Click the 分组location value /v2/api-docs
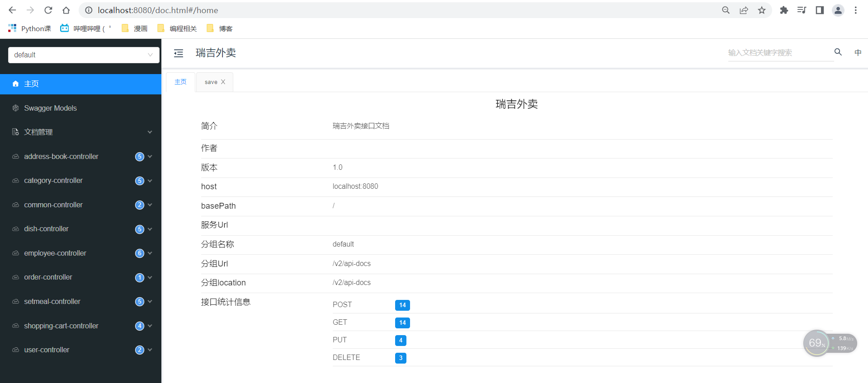Viewport: 868px width, 383px height. pos(352,282)
